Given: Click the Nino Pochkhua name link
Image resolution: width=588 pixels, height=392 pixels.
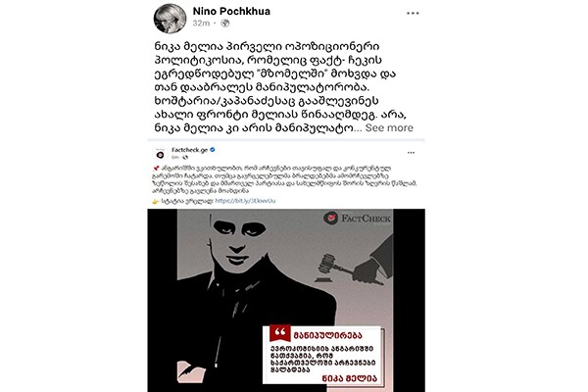Looking at the screenshot, I should point(231,11).
